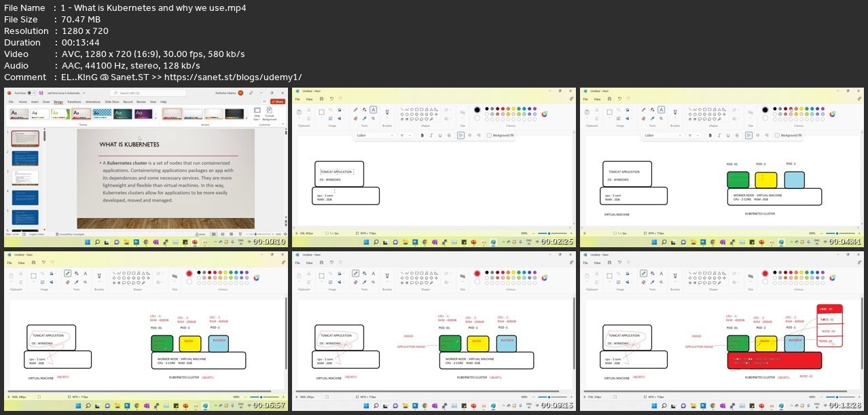Open the File menu in the 00:02:25 Paint frame
This screenshot has height=415, width=868.
297,99
